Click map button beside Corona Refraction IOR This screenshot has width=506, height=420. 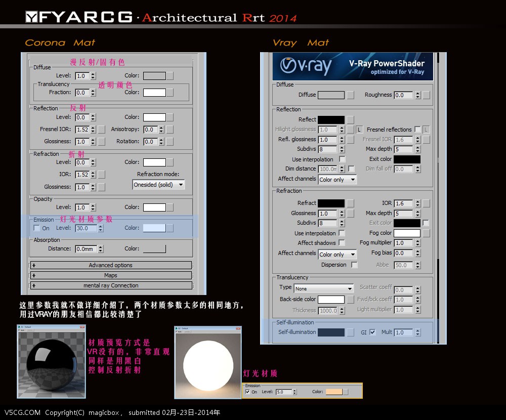coord(102,175)
